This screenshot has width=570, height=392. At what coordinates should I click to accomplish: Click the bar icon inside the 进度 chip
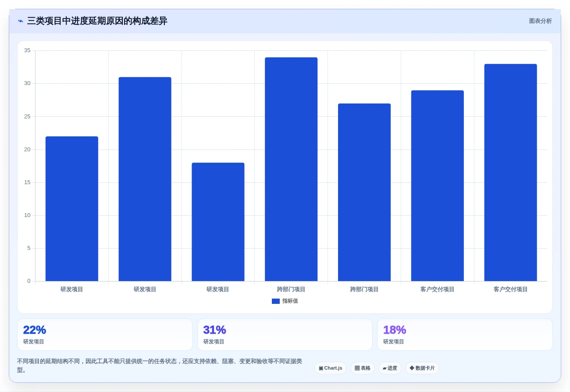point(385,368)
